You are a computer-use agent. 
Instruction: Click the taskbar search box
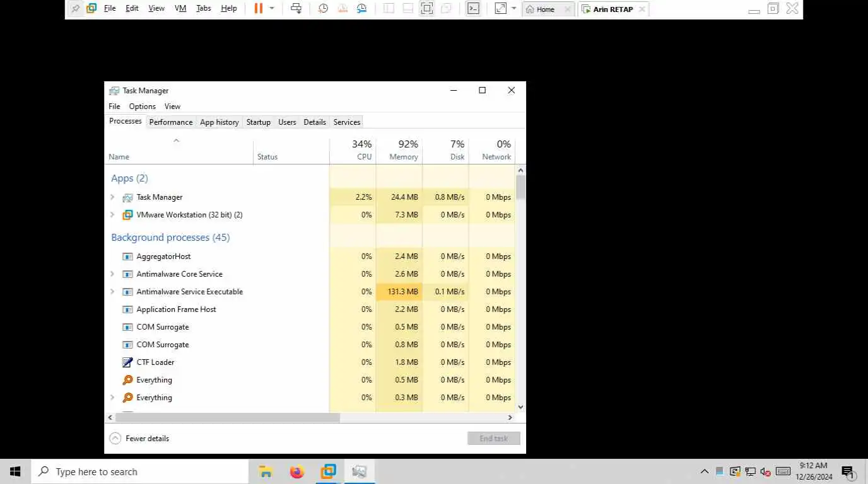(139, 471)
